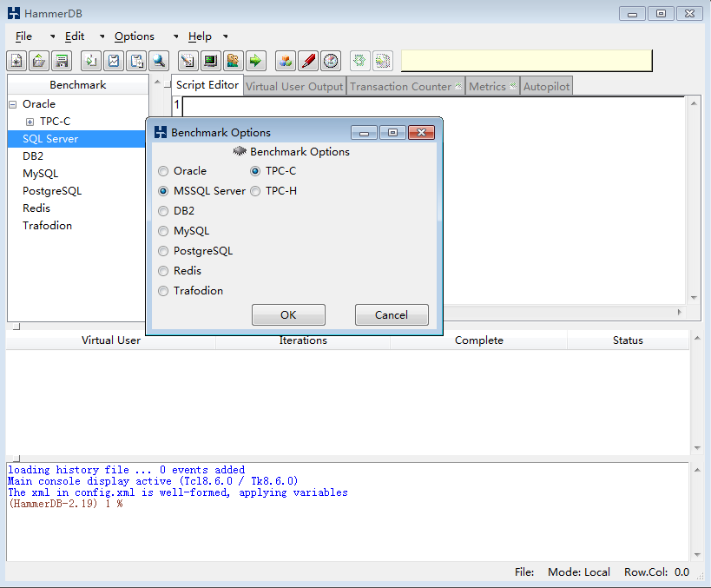Select the Oracle radio button
Viewport: 711px width, 588px height.
click(163, 171)
